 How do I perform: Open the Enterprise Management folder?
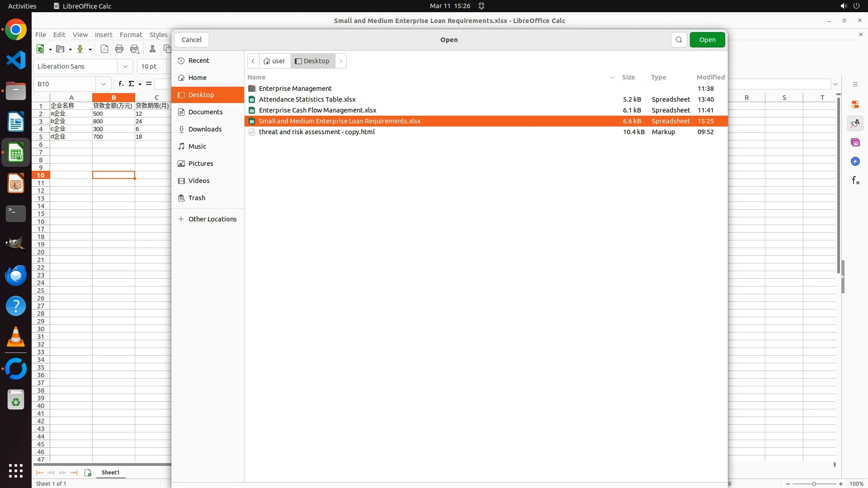[295, 89]
